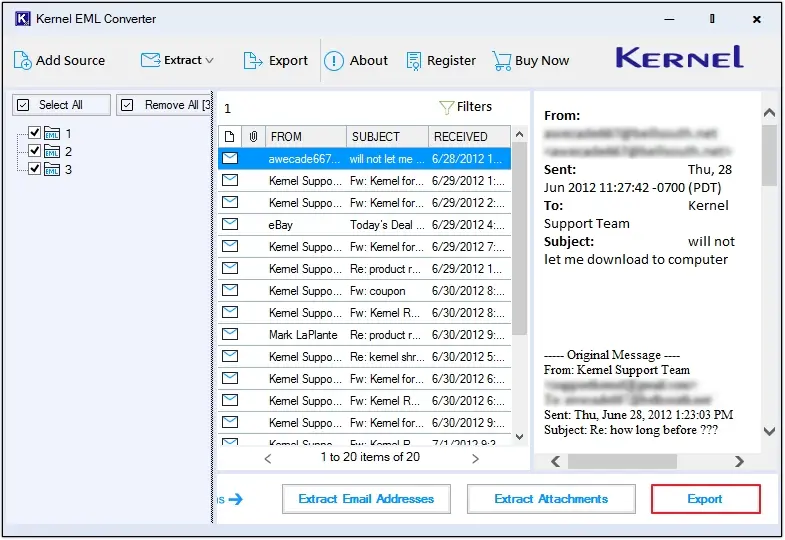Click envelope icon in Mark LaPlante row
The width and height of the screenshot is (785, 540).
click(x=230, y=334)
